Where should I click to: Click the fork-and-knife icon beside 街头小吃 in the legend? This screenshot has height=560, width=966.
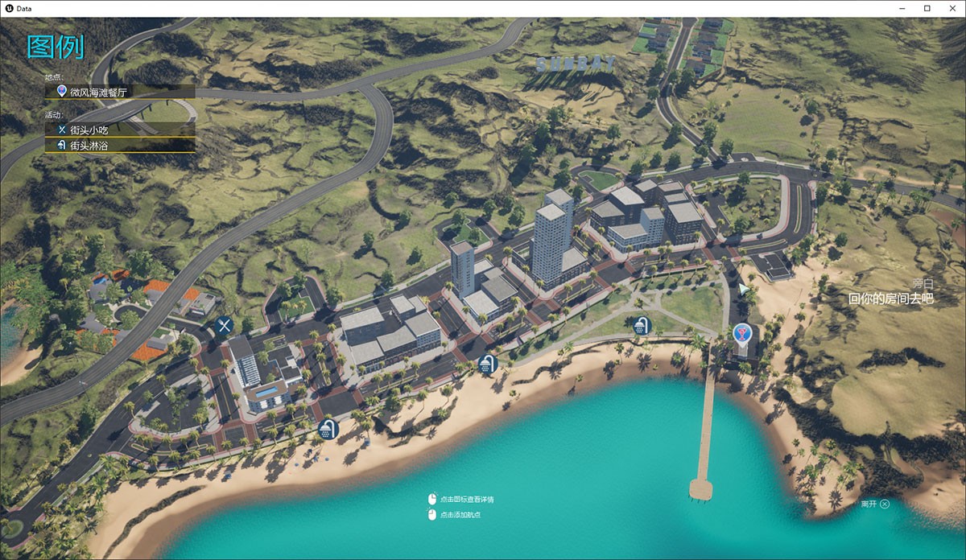click(62, 129)
